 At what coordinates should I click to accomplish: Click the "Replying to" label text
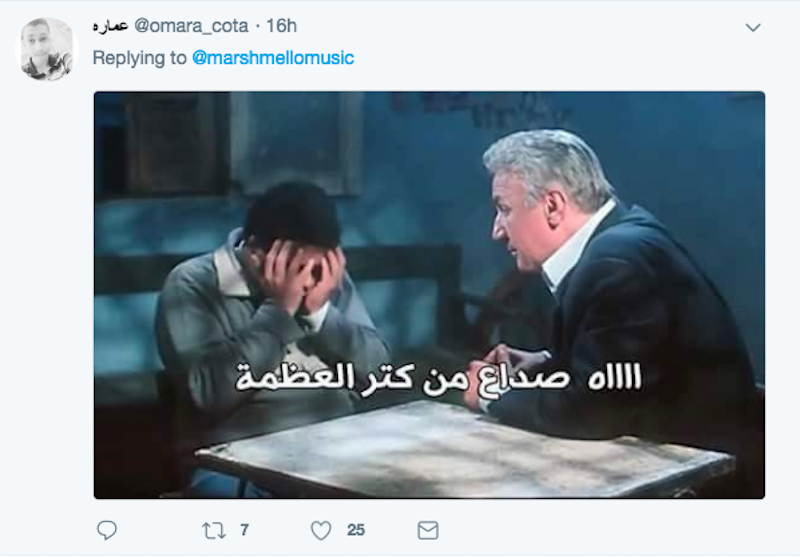pos(139,58)
